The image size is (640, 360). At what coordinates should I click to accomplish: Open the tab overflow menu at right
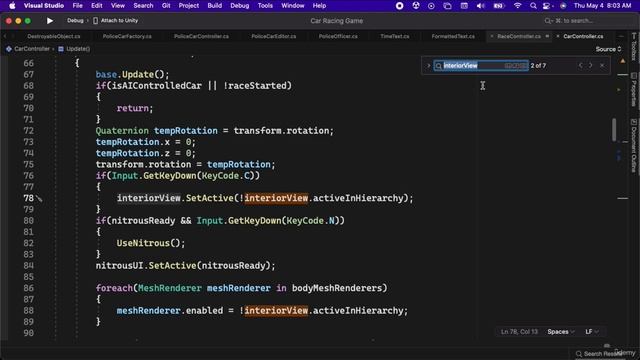pyautogui.click(x=622, y=36)
